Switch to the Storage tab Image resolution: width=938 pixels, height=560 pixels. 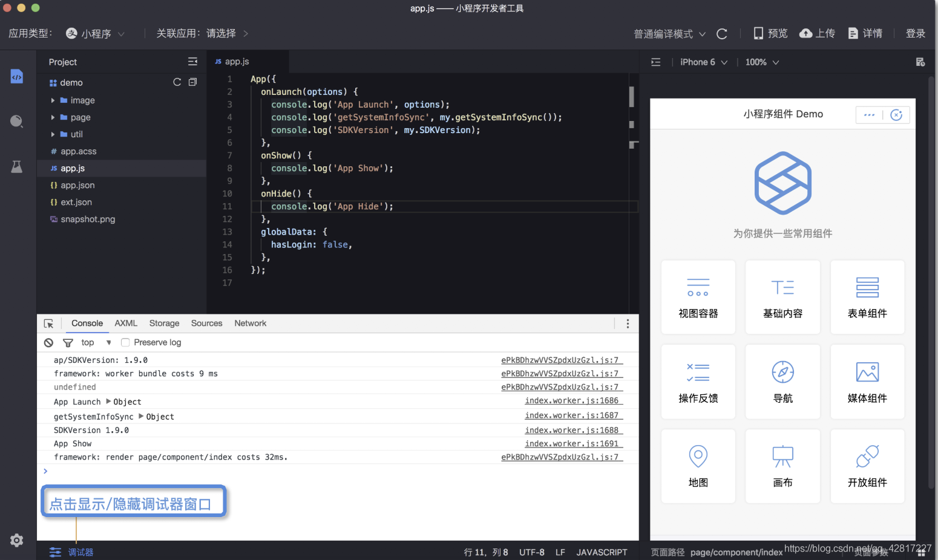163,323
